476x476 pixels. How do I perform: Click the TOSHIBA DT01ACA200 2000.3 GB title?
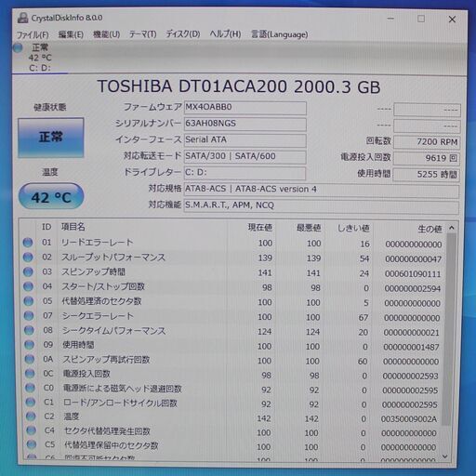[x=239, y=86]
